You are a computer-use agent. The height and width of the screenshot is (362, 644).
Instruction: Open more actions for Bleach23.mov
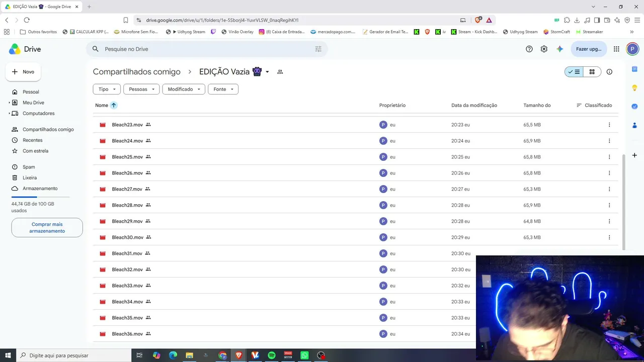[x=609, y=125]
